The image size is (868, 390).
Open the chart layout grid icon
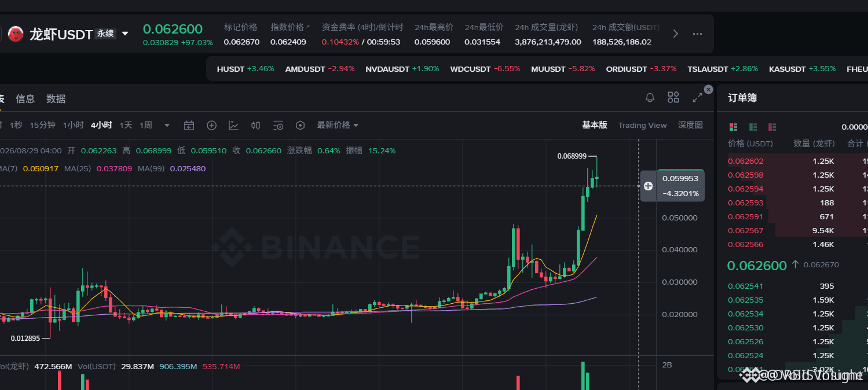pos(673,97)
